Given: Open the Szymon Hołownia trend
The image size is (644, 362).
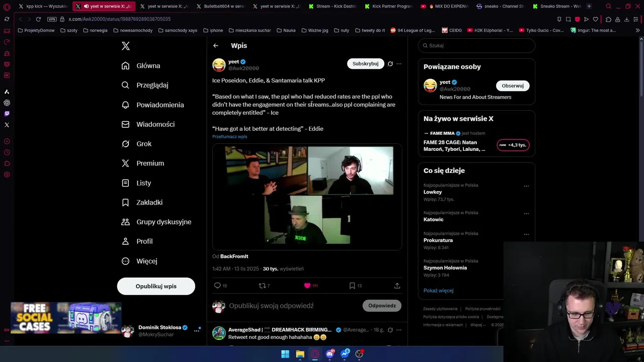Looking at the screenshot, I should point(445,268).
